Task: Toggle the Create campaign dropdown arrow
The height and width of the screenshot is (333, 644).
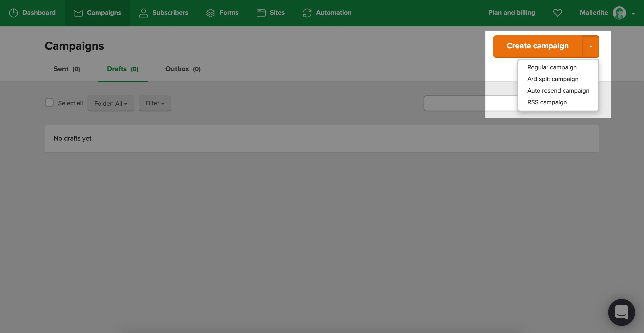Action: click(591, 46)
